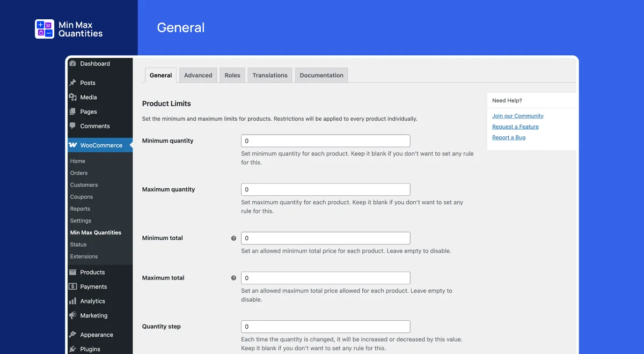
Task: Open WooCommerce Home submenu
Action: [78, 161]
